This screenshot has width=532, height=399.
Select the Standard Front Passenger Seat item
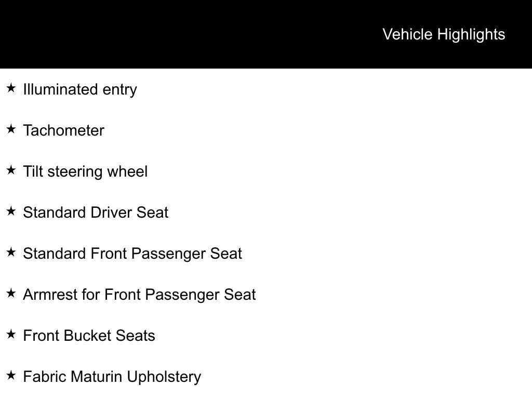[x=132, y=254]
